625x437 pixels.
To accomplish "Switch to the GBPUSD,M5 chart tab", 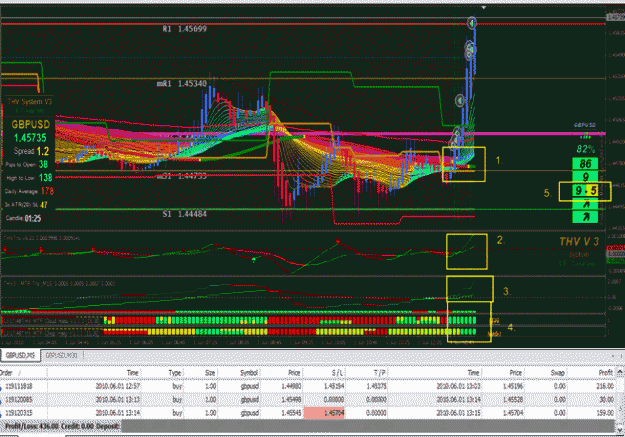I will tap(20, 355).
